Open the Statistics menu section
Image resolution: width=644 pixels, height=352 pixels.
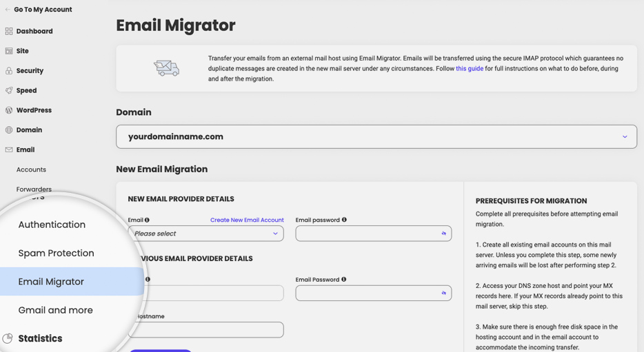click(40, 338)
